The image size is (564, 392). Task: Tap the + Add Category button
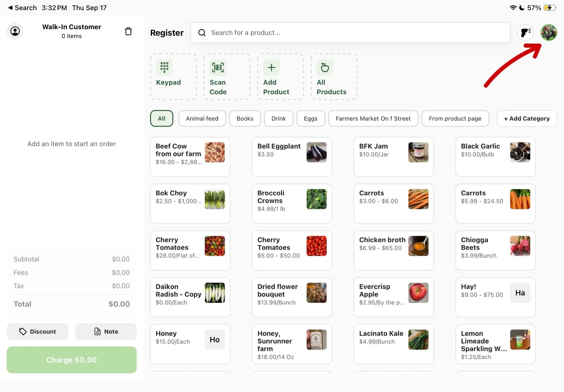pyautogui.click(x=527, y=118)
